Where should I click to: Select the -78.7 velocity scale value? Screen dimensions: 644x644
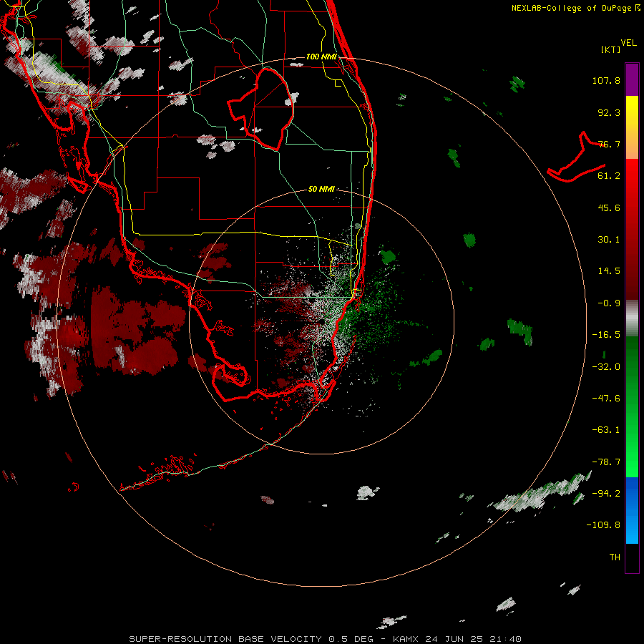606,462
